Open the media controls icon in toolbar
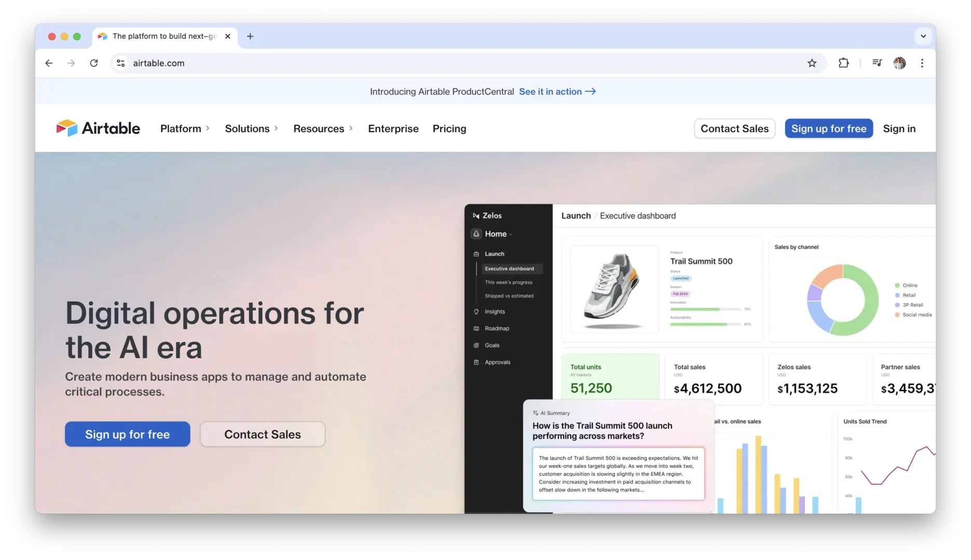971x560 pixels. [x=877, y=63]
